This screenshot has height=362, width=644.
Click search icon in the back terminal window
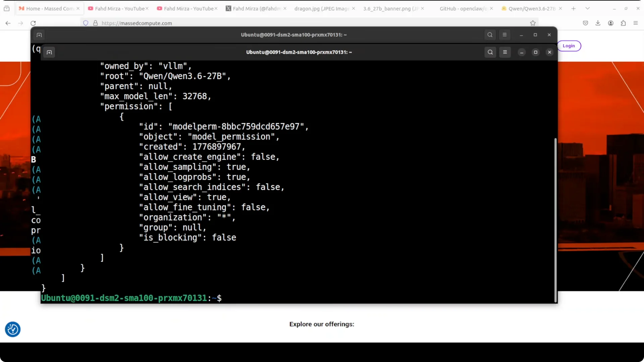[490, 35]
